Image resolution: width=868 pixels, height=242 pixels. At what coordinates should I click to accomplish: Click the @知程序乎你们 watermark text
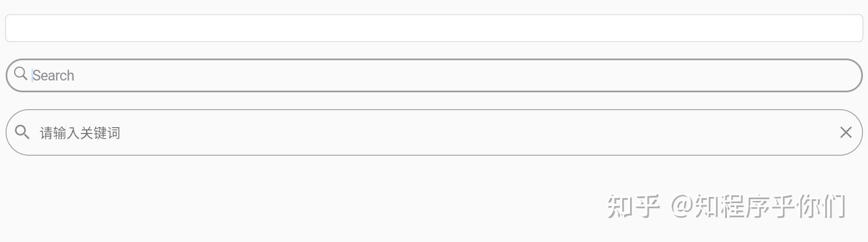(758, 207)
